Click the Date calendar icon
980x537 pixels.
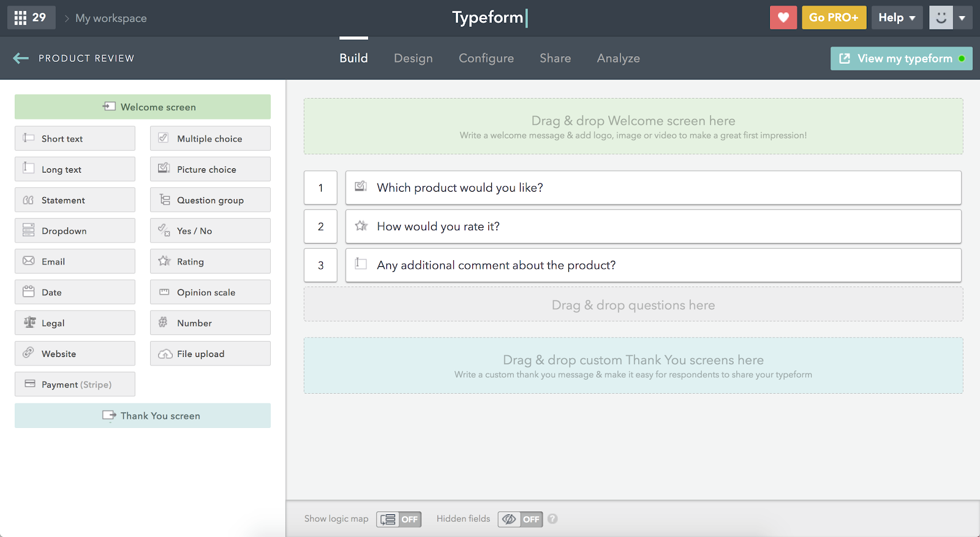(29, 291)
